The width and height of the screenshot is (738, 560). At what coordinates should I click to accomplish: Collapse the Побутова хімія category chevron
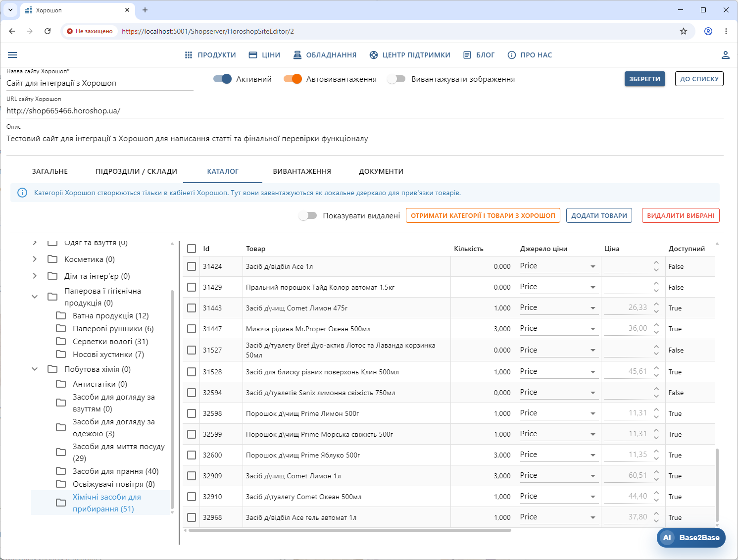[34, 369]
